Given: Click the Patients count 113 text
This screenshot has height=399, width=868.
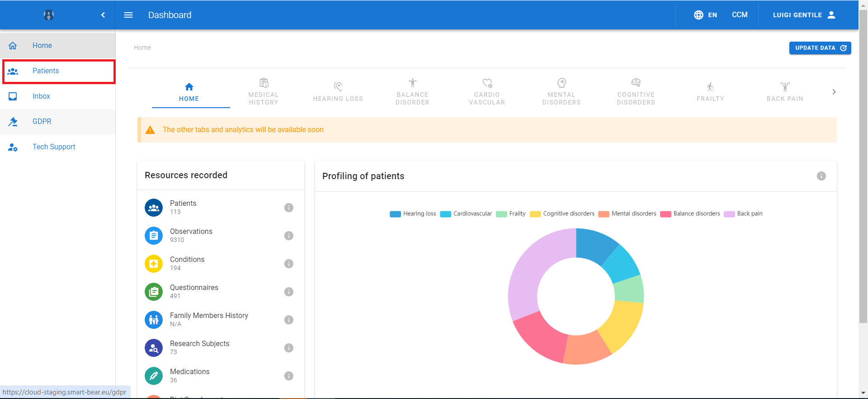Looking at the screenshot, I should click(x=175, y=212).
